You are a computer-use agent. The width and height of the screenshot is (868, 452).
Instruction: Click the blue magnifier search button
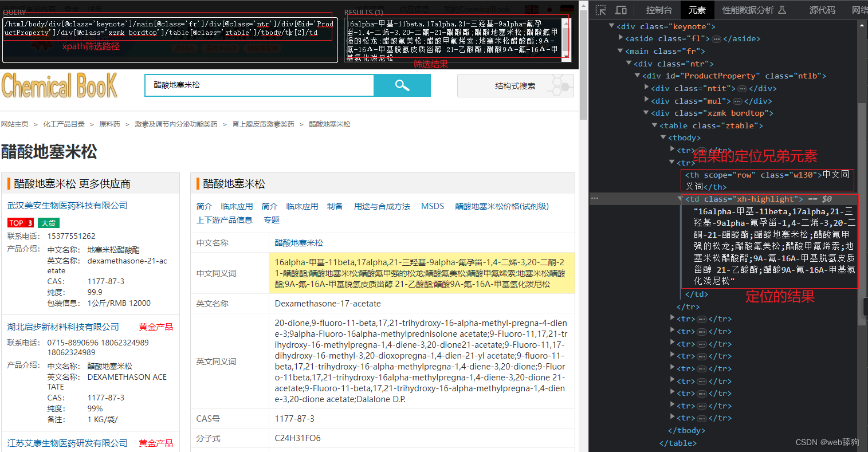point(402,85)
